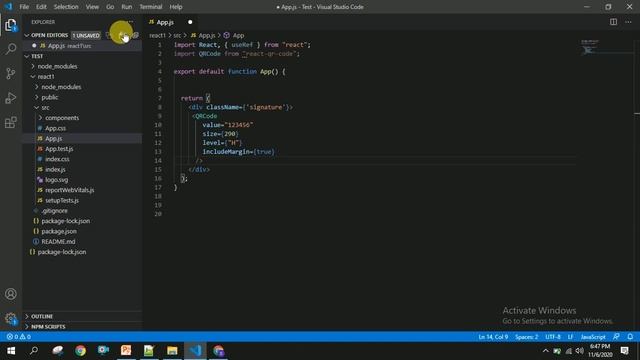Open PowerPoint from the taskbar
The image size is (640, 360).
click(126, 351)
